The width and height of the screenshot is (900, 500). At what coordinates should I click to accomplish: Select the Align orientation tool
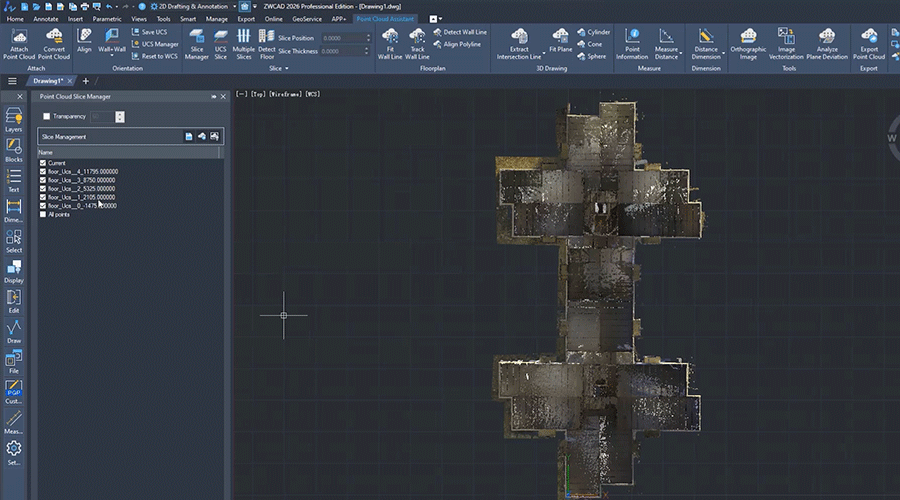84,41
